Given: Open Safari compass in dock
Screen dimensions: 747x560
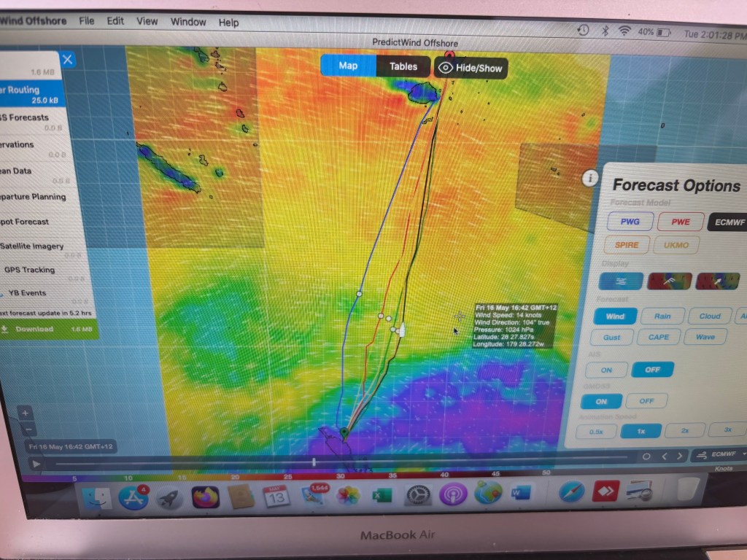Looking at the screenshot, I should tap(571, 491).
